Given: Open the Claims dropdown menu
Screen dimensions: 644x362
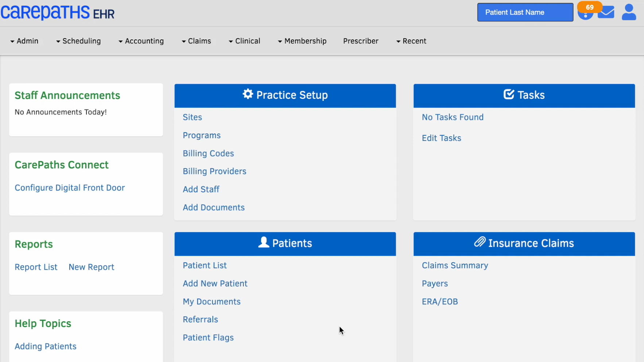Looking at the screenshot, I should [x=196, y=41].
